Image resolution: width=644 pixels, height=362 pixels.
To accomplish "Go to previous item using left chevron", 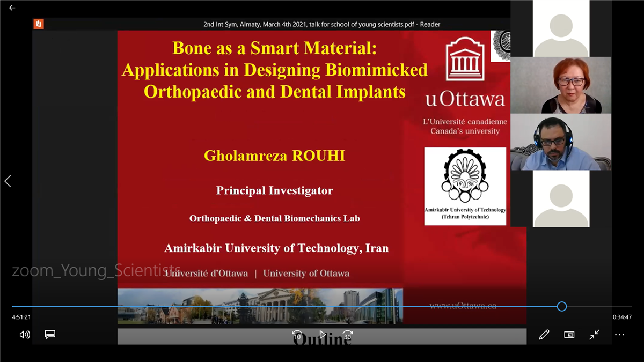I will click(x=8, y=181).
